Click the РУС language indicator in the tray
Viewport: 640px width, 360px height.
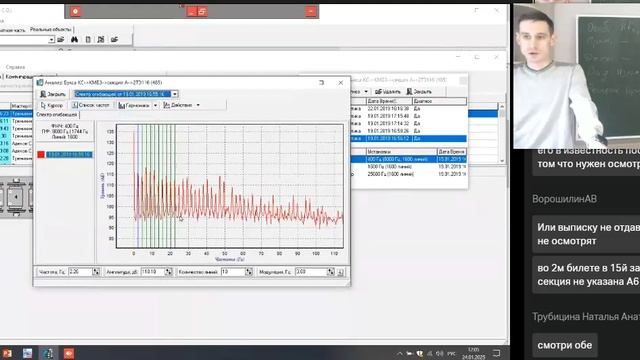(x=451, y=353)
